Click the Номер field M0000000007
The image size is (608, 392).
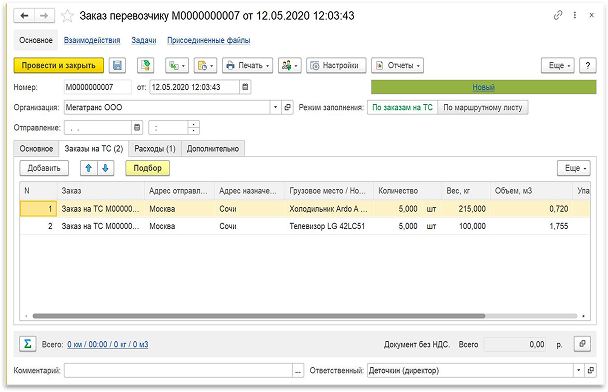[x=98, y=87]
